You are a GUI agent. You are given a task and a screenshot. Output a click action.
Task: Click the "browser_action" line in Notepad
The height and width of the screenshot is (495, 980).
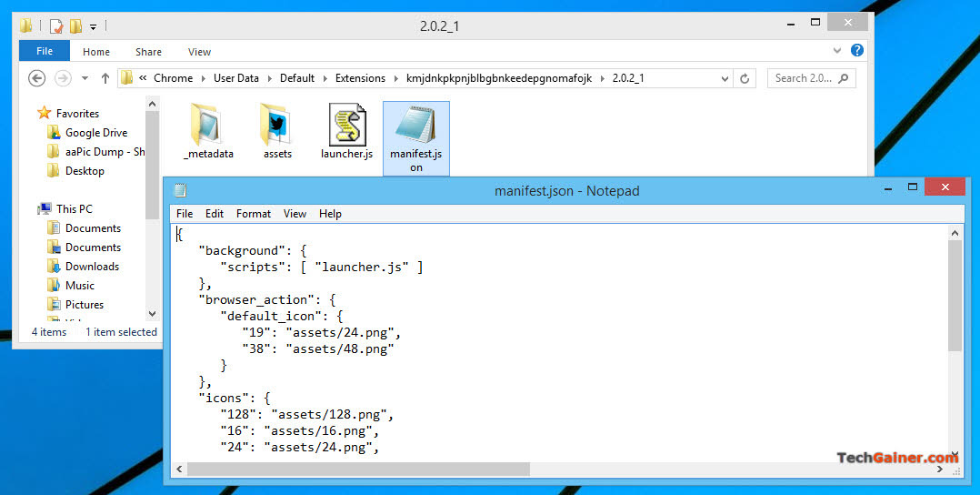pyautogui.click(x=267, y=299)
